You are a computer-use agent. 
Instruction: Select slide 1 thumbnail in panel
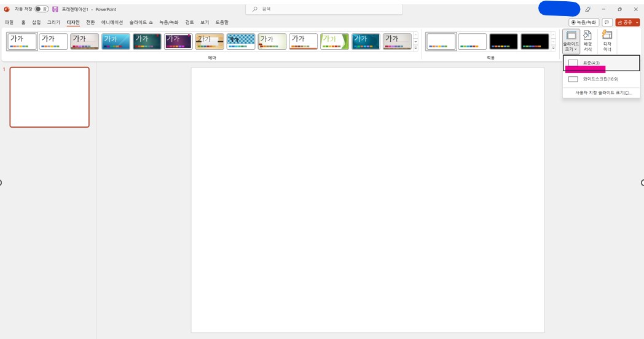[49, 97]
